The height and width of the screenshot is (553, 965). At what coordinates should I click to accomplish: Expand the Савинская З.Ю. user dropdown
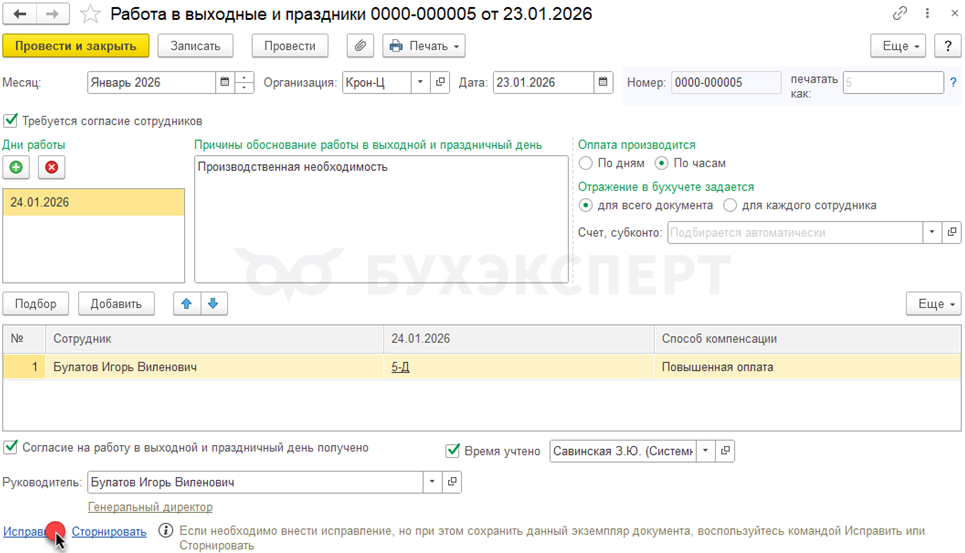tap(705, 451)
